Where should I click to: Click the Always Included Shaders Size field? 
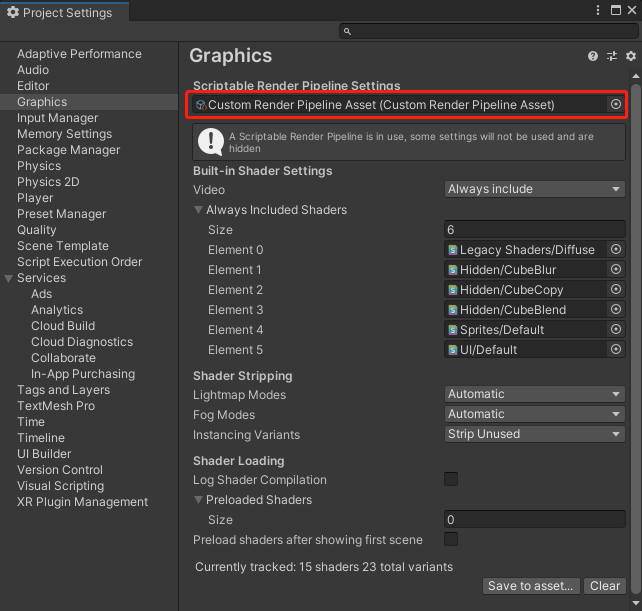click(534, 230)
